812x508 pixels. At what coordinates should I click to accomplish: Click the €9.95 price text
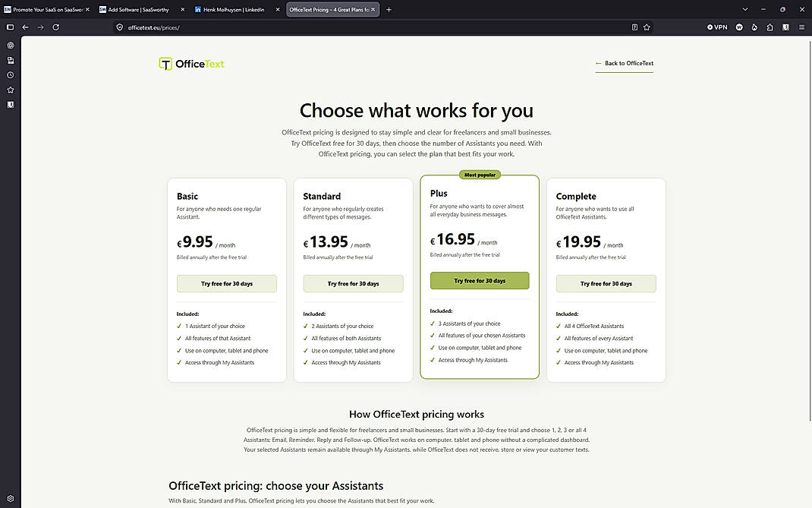pos(195,242)
